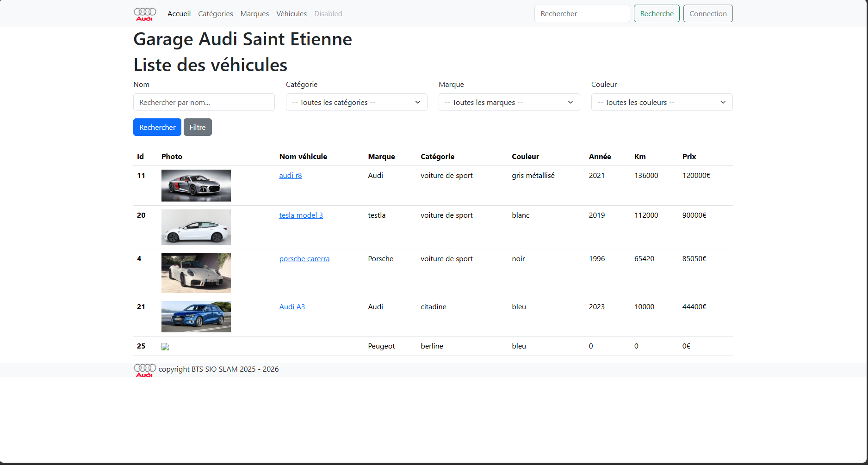Click the Id column header
Viewport: 868px width, 465px height.
click(140, 157)
